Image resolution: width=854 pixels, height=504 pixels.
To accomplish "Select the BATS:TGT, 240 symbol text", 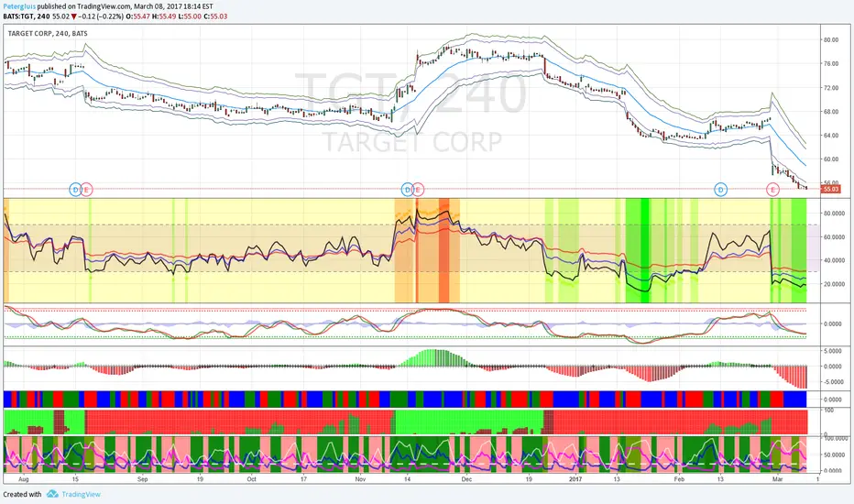I will (x=27, y=16).
